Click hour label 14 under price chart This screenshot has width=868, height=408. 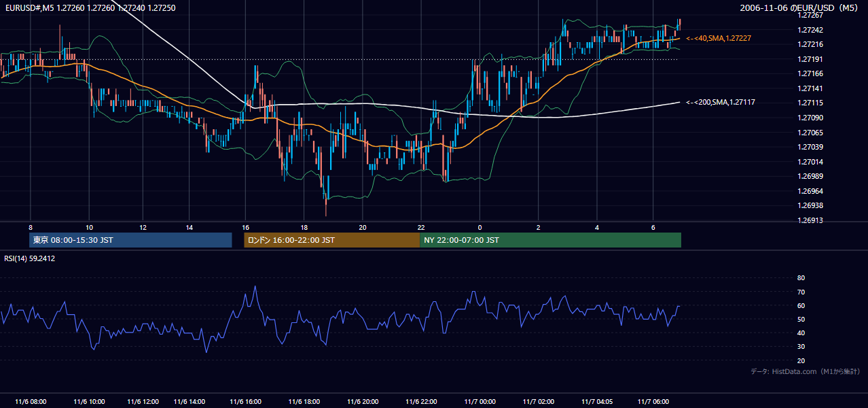(189, 227)
